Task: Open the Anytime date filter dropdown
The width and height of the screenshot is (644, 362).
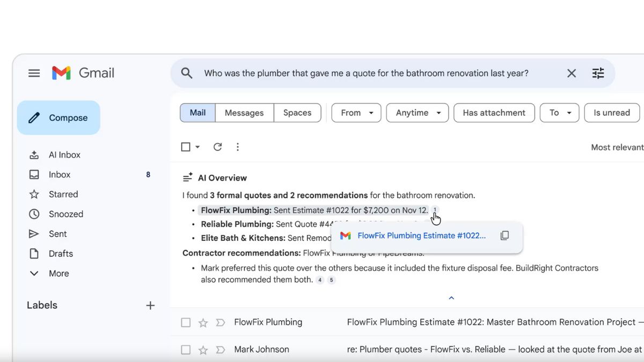Action: pyautogui.click(x=417, y=113)
